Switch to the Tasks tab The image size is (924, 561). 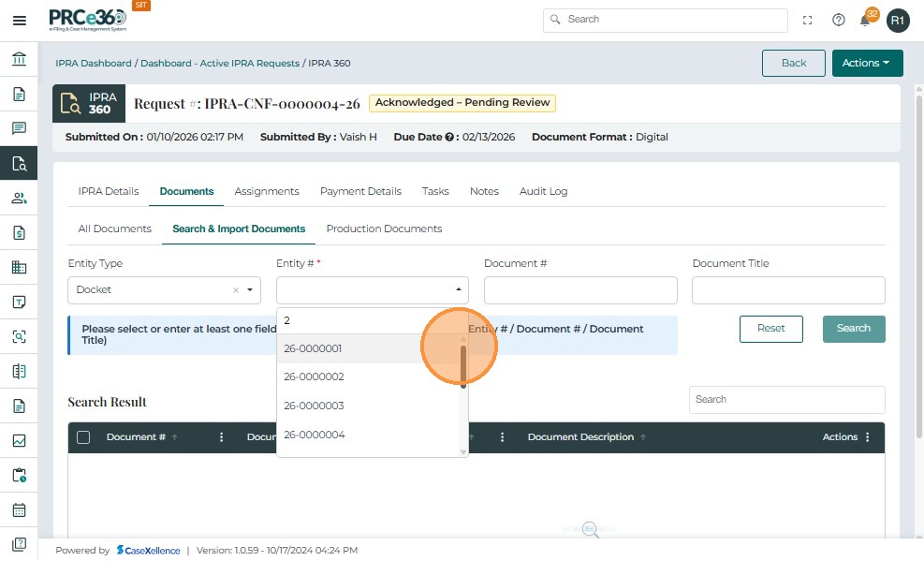[435, 191]
